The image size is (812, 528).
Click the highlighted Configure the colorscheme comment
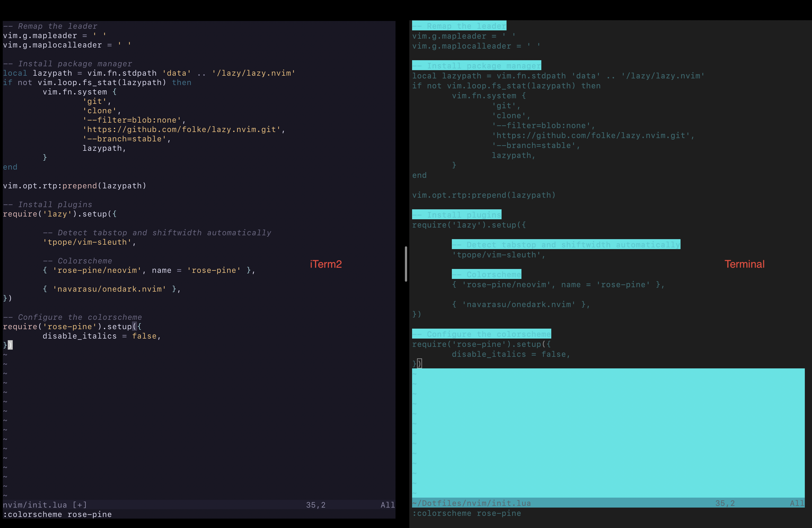pyautogui.click(x=481, y=334)
